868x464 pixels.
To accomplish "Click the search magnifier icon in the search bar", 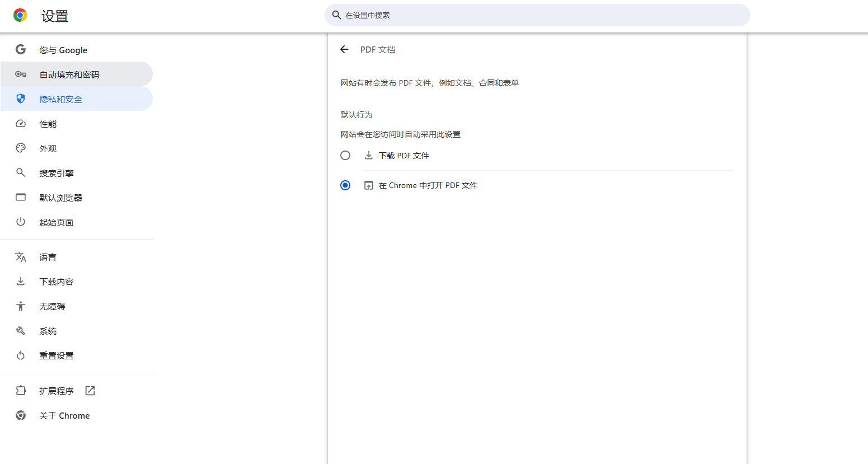I will pos(336,15).
